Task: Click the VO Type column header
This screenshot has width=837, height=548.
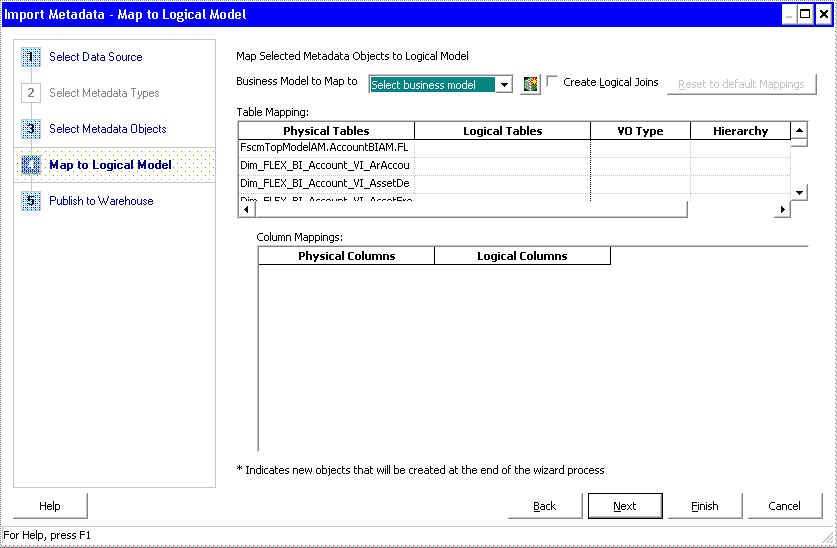Action: click(x=641, y=131)
